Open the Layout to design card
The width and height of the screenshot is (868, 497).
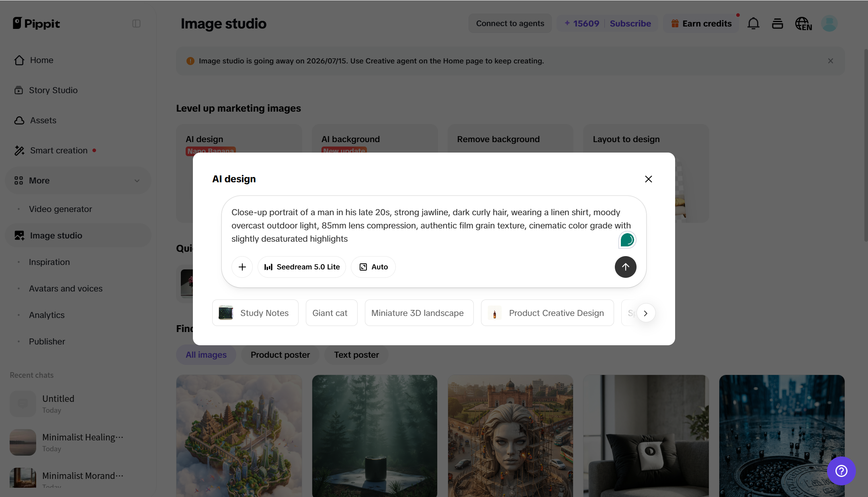coord(646,139)
